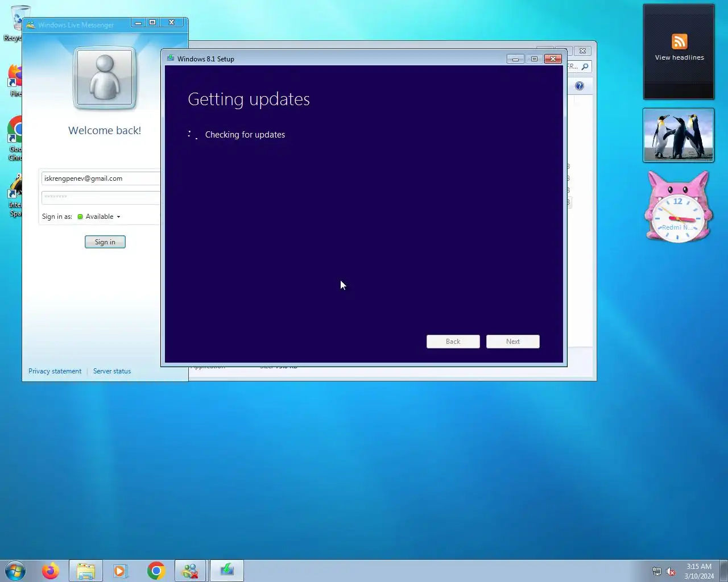The height and width of the screenshot is (582, 728).
Task: Click the Messenger profile picture avatar
Action: [105, 78]
